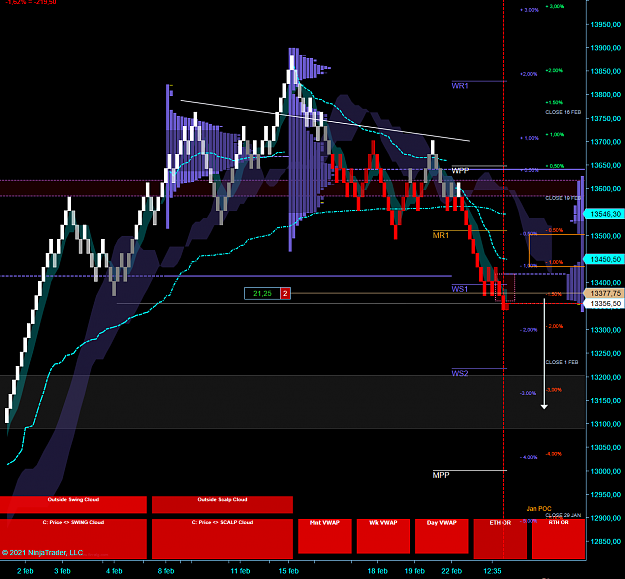The image size is (625, 579).
Task: Click the 13900,00 price axis label
Action: (x=605, y=48)
